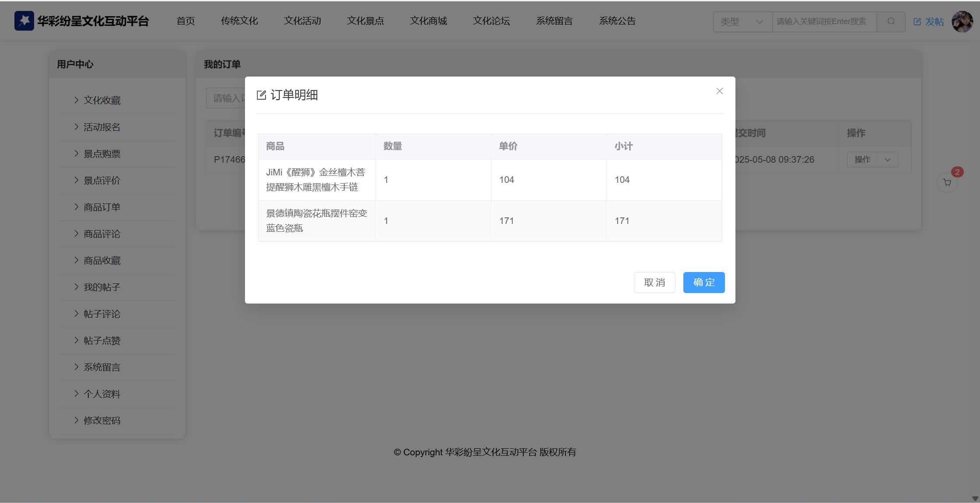Image resolution: width=980 pixels, height=503 pixels.
Task: Open 个人资料 in user center
Action: coord(101,394)
